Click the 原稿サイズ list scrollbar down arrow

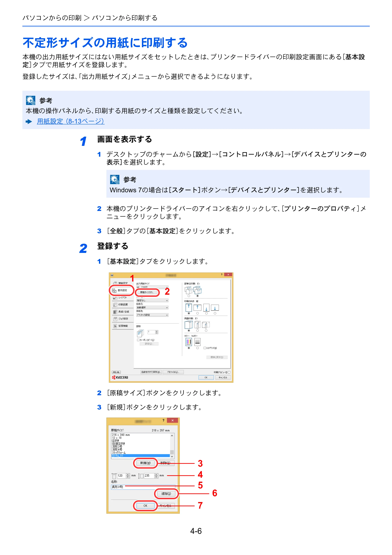[172, 457]
